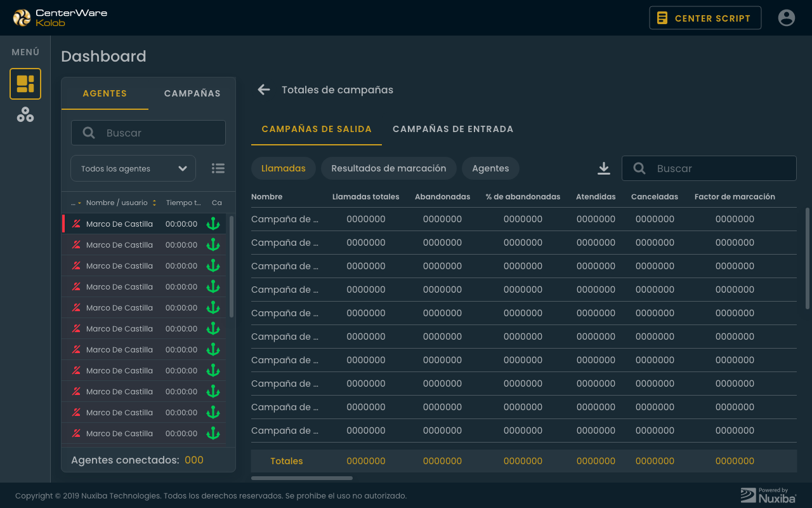Click the CenterWare Kolob logo

60,18
